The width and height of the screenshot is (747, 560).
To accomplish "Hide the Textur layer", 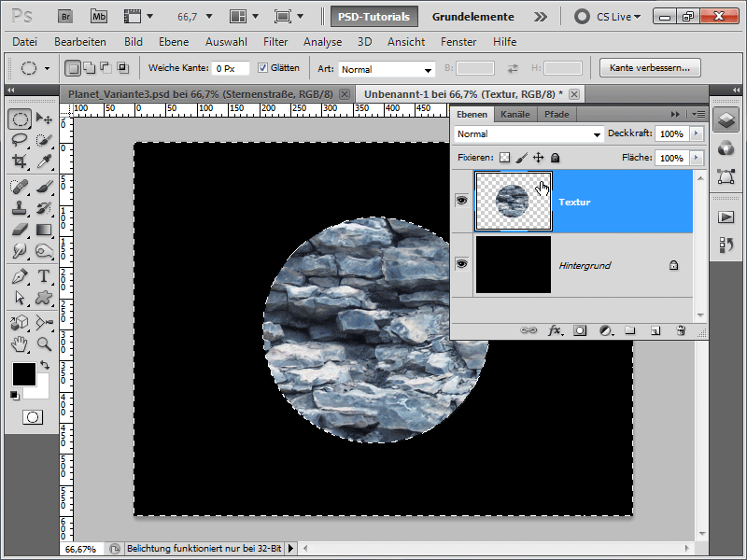I will coord(461,201).
